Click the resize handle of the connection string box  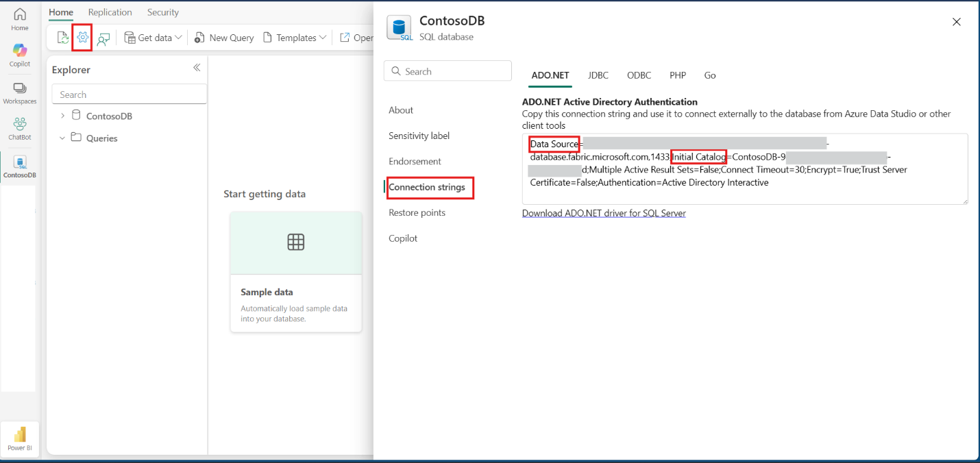tap(964, 201)
